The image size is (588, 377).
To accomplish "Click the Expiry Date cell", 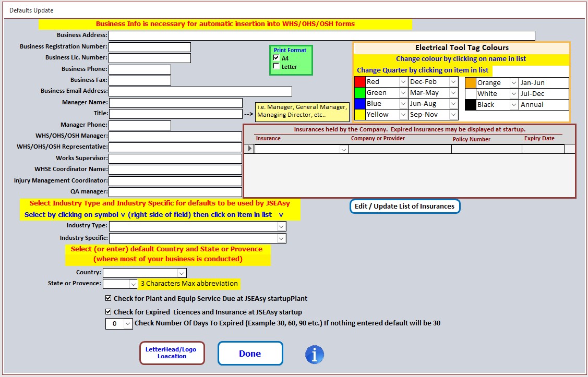I will pos(543,150).
